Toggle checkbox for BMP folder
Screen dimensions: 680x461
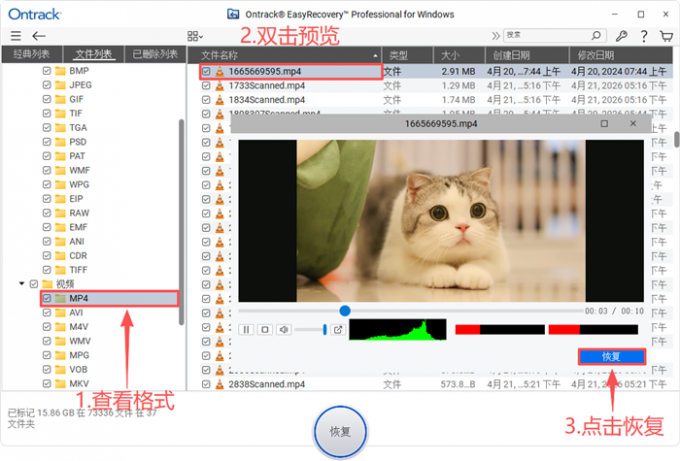coord(47,71)
